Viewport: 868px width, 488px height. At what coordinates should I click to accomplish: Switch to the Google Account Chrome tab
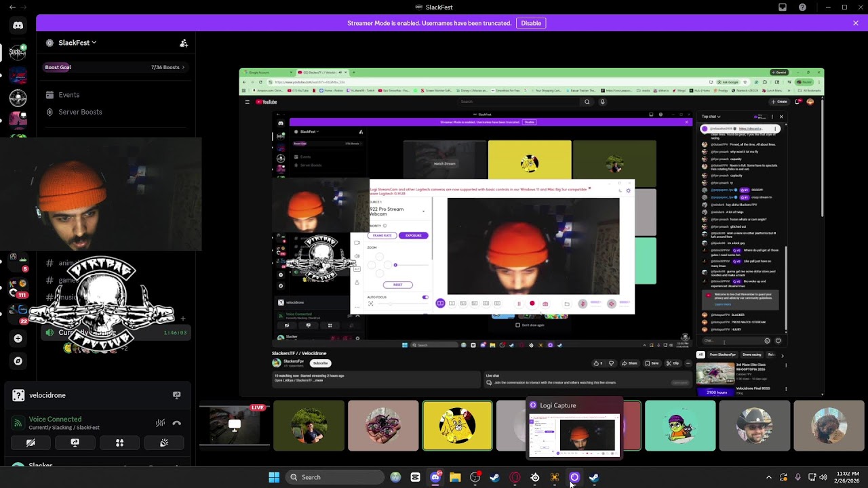click(267, 73)
